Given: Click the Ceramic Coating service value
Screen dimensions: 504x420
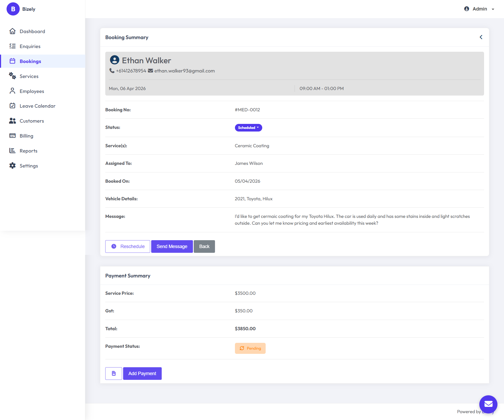Looking at the screenshot, I should coord(252,146).
